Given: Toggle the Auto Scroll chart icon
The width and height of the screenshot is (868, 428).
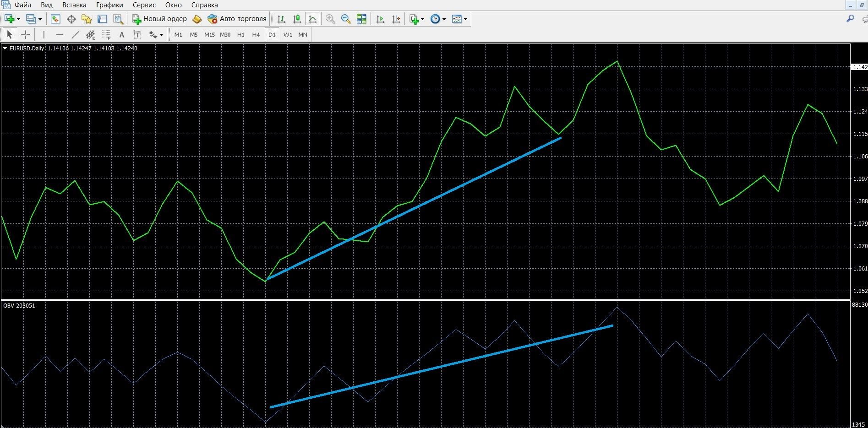Looking at the screenshot, I should click(380, 19).
